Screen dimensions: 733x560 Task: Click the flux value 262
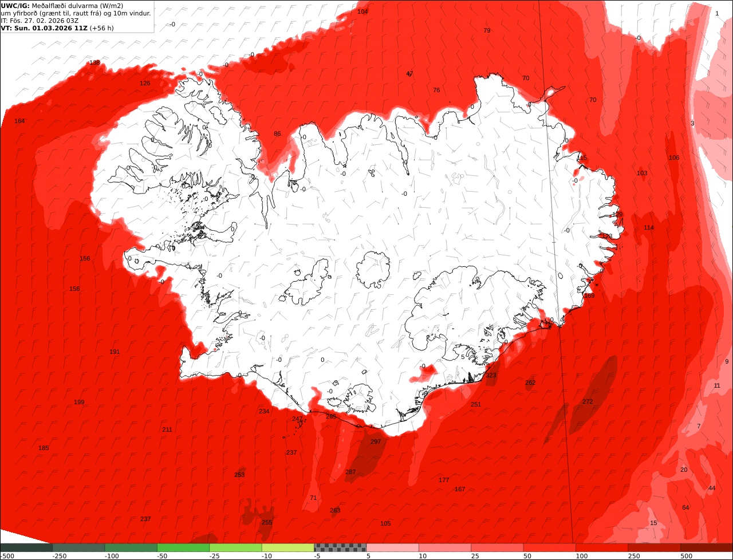[530, 382]
